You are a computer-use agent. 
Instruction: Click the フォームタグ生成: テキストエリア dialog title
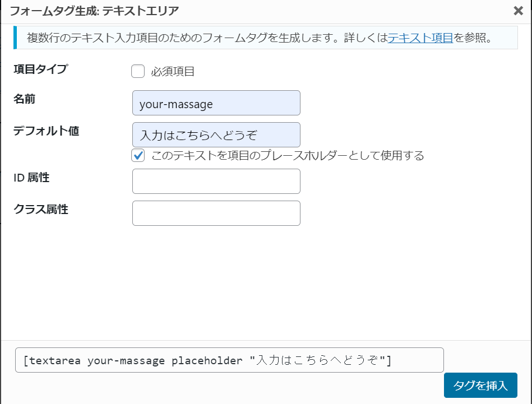(x=94, y=11)
